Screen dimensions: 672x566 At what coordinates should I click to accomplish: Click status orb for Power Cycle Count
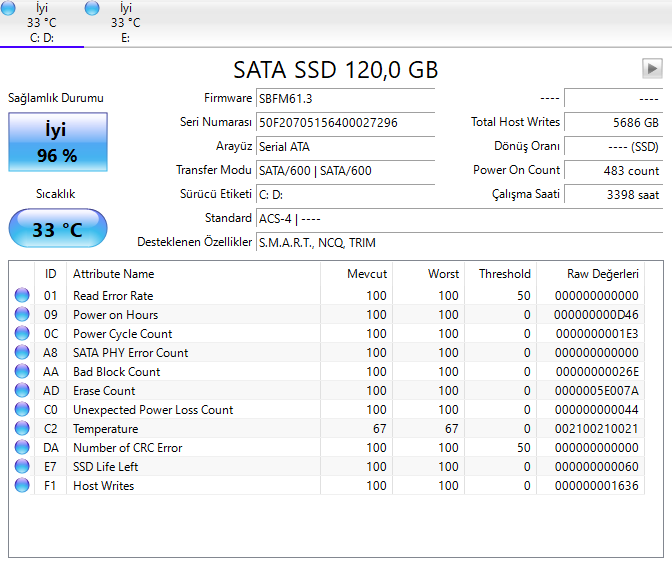(x=22, y=333)
